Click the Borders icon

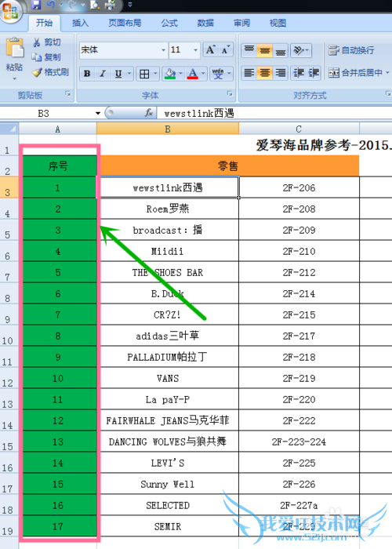(x=144, y=74)
